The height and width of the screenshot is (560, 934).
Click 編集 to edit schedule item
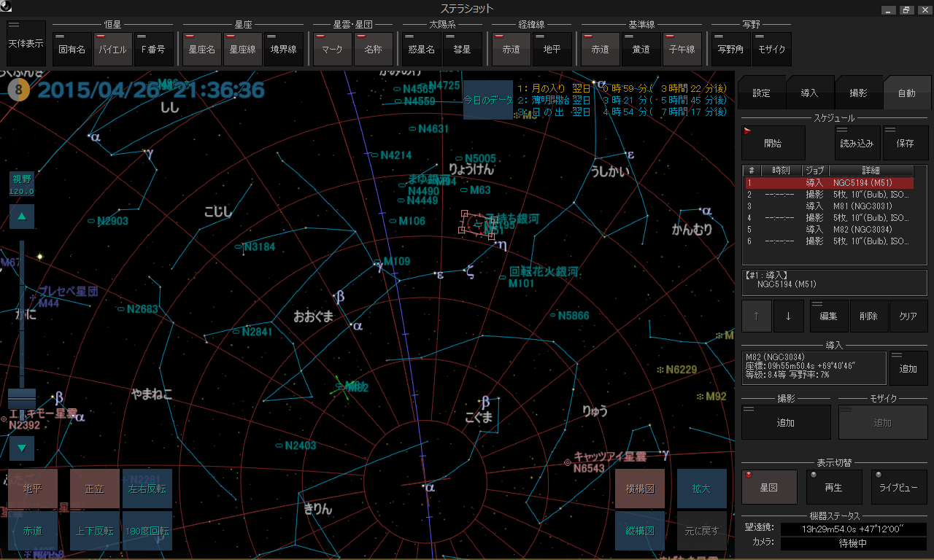click(x=829, y=316)
